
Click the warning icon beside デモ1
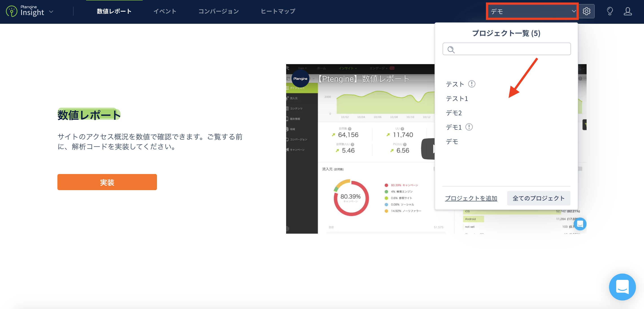click(469, 127)
